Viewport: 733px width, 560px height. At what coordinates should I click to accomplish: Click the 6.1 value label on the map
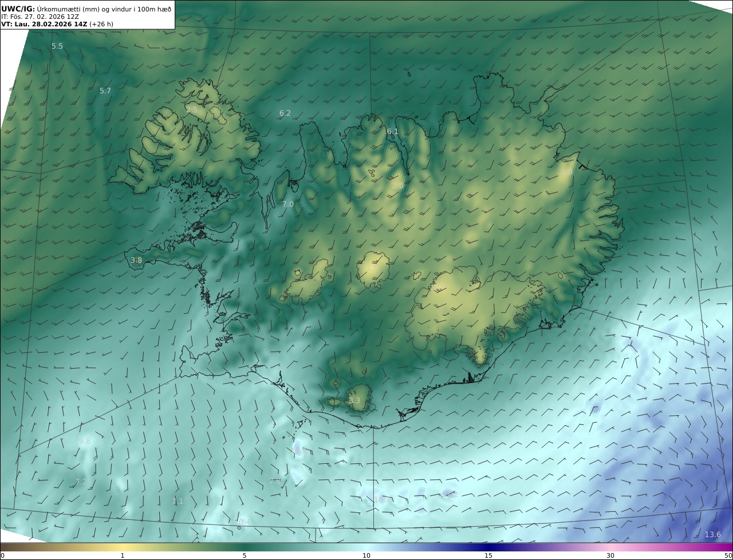click(x=392, y=131)
